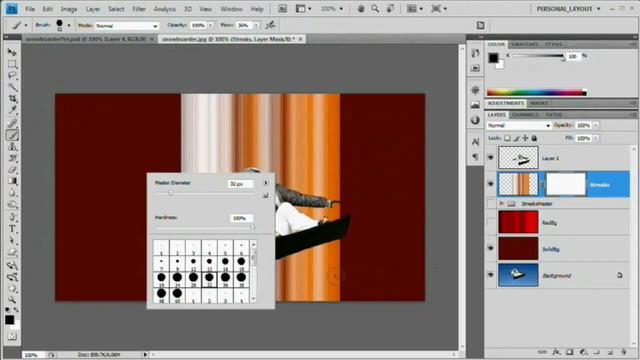Delete the layer with the trash button
Screen dimensions: 640x360
click(624, 352)
